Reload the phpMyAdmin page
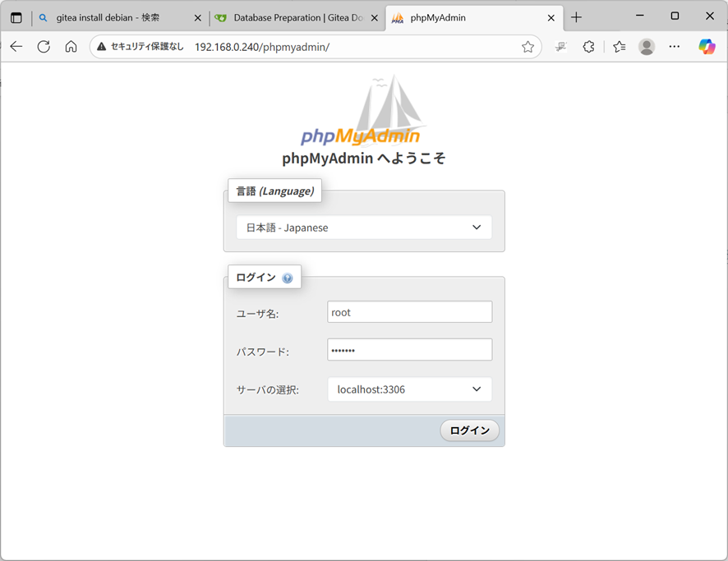728x561 pixels. click(44, 46)
